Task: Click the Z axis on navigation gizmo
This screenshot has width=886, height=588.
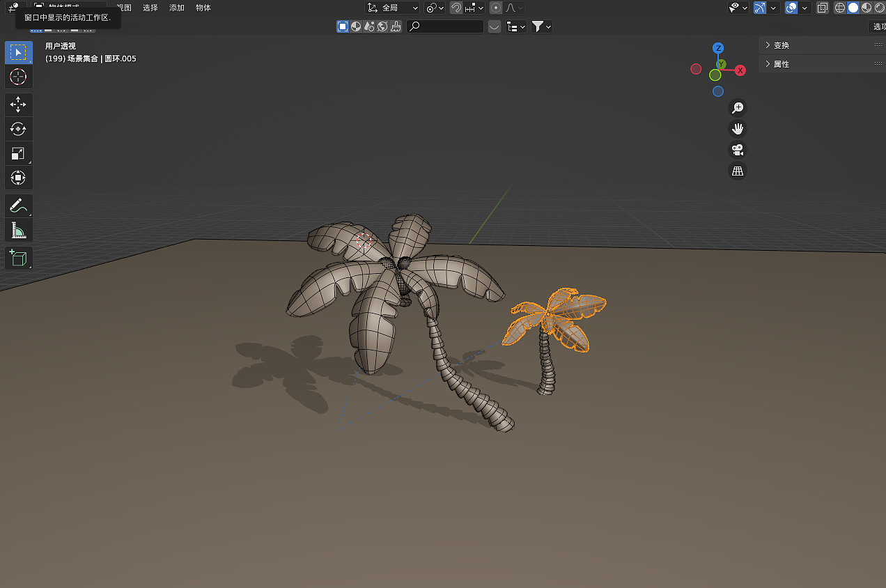Action: click(718, 48)
